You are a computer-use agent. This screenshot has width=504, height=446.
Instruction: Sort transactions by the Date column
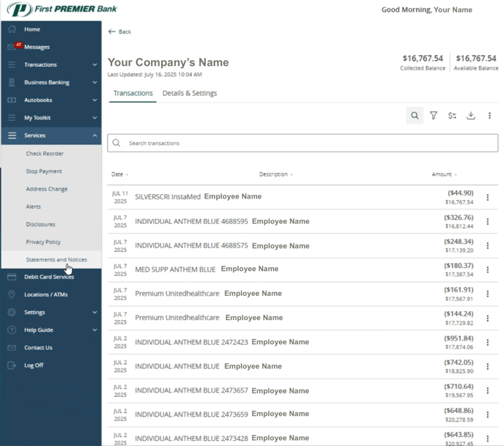pyautogui.click(x=119, y=174)
